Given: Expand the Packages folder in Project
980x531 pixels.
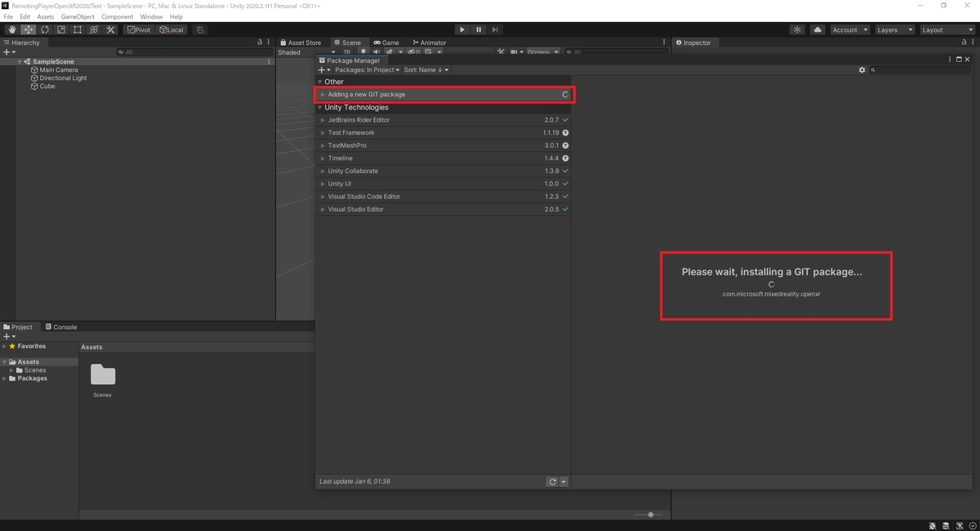Looking at the screenshot, I should (5, 378).
